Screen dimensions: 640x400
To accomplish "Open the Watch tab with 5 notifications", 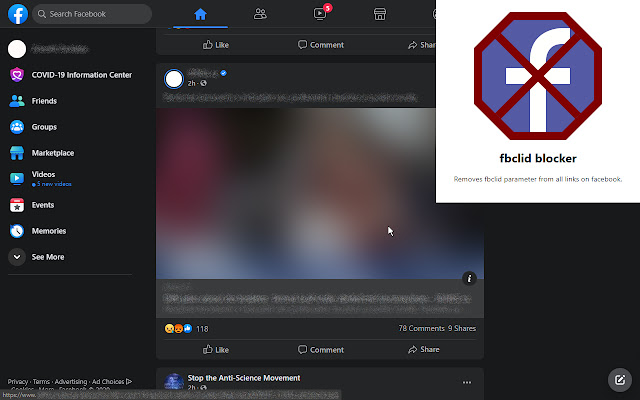I will pyautogui.click(x=320, y=14).
